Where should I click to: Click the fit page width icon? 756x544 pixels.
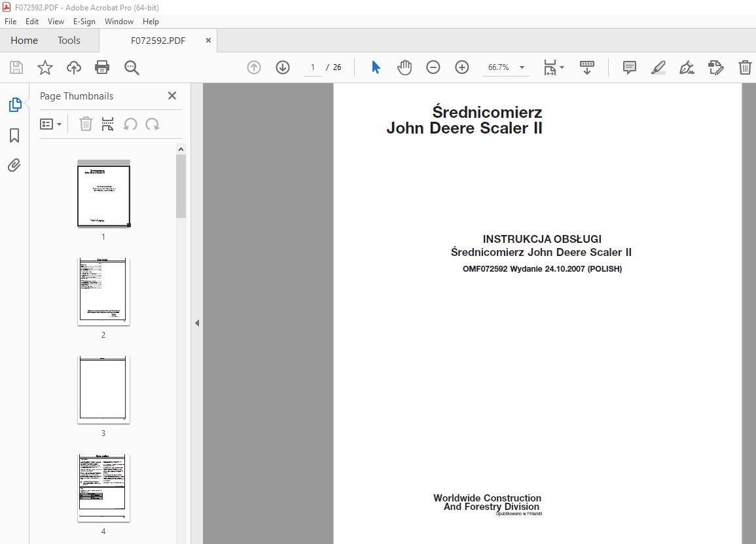pyautogui.click(x=550, y=67)
